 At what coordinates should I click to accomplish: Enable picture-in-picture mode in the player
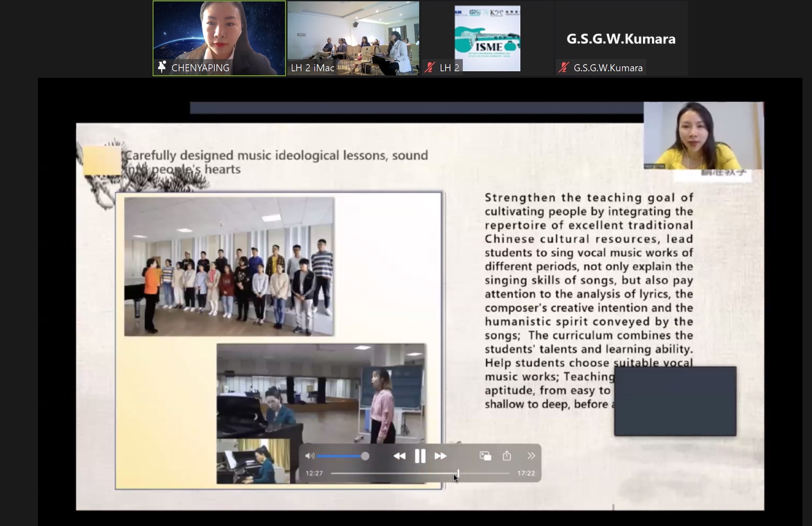(x=485, y=456)
